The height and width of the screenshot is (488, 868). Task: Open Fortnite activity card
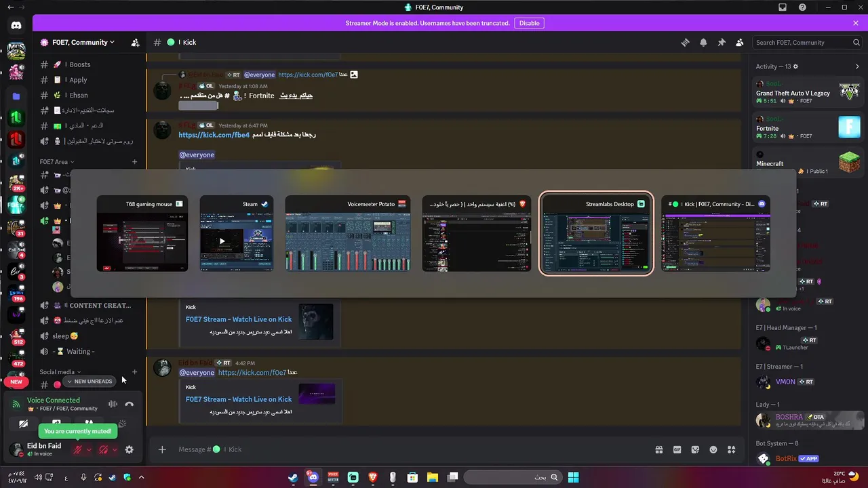click(x=808, y=127)
